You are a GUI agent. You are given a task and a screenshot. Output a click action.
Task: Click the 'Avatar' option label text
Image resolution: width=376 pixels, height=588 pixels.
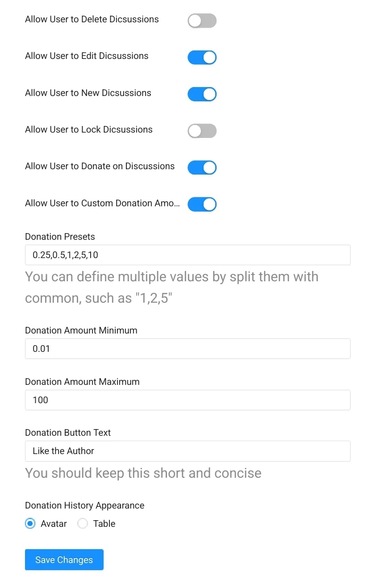[54, 524]
